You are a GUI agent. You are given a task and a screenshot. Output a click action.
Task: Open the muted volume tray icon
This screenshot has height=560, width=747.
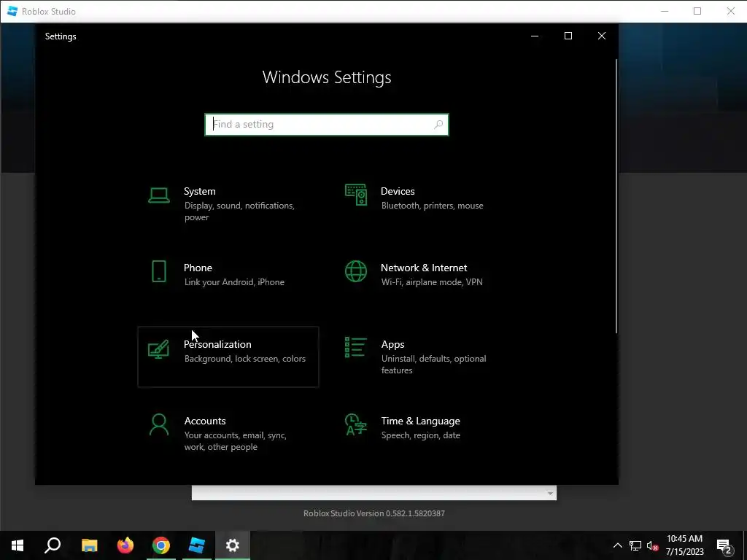click(652, 545)
